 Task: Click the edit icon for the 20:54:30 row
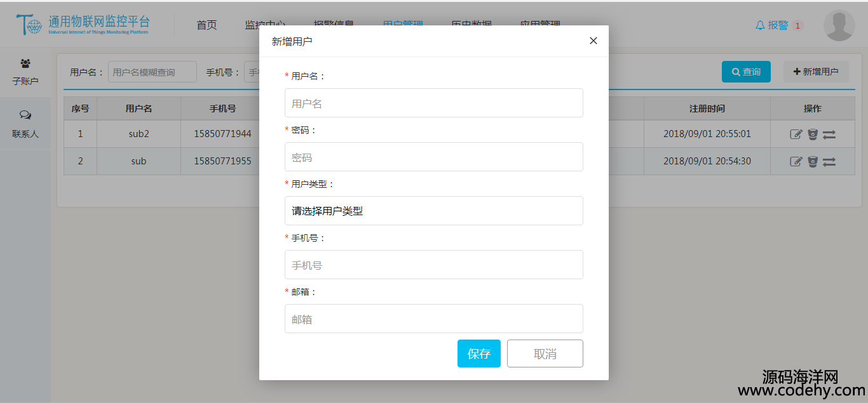pyautogui.click(x=796, y=161)
